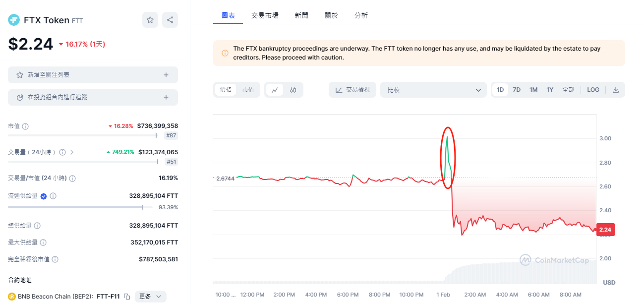
Task: Click info icon next to 總供給量
Action: (x=37, y=226)
